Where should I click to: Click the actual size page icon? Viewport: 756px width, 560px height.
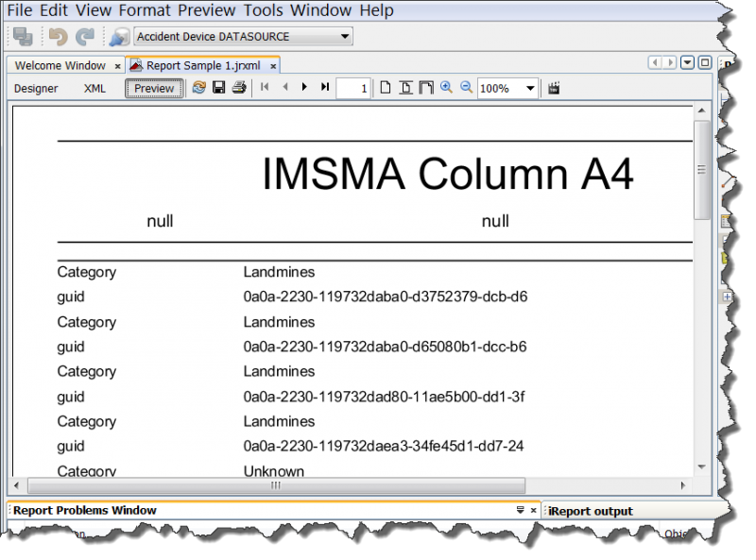tap(386, 88)
